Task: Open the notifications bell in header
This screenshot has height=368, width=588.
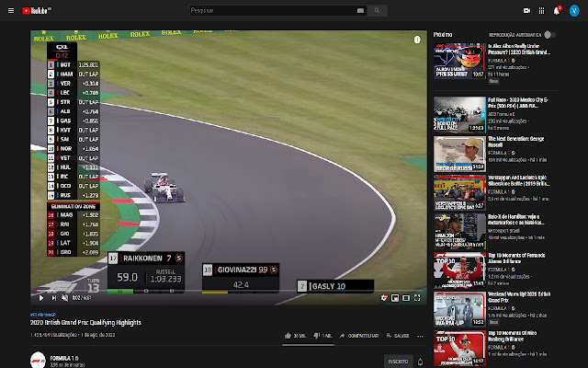Action: click(x=557, y=10)
